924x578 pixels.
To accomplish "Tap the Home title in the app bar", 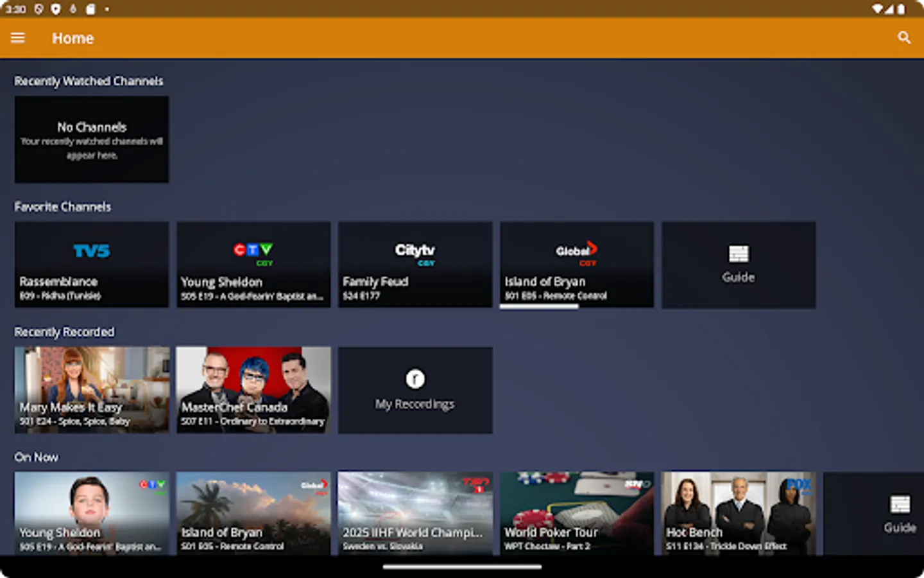I will (x=73, y=38).
